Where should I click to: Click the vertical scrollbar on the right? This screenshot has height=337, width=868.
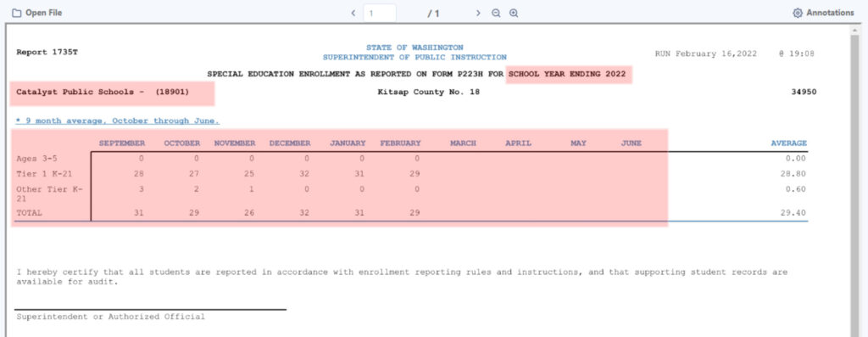pyautogui.click(x=855, y=180)
